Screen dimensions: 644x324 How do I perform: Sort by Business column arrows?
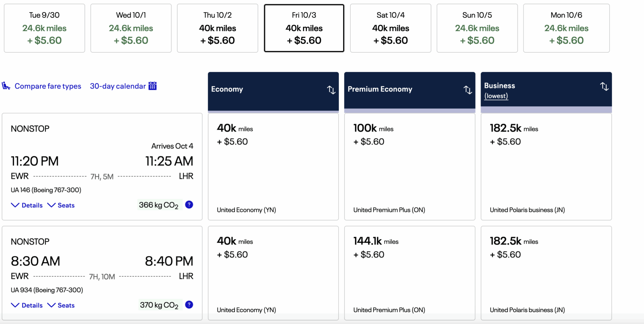tap(604, 86)
